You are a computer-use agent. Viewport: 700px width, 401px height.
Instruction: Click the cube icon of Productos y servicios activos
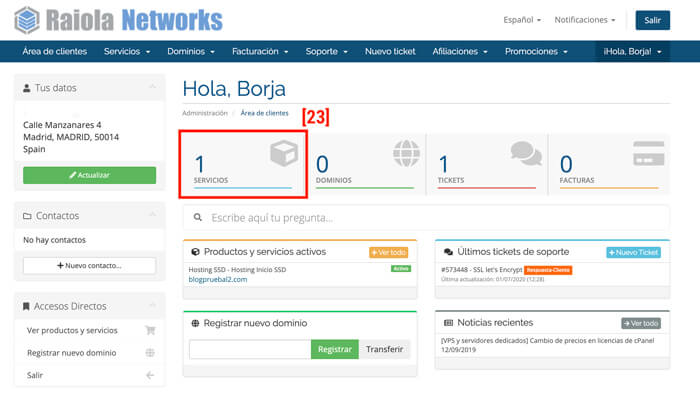195,252
